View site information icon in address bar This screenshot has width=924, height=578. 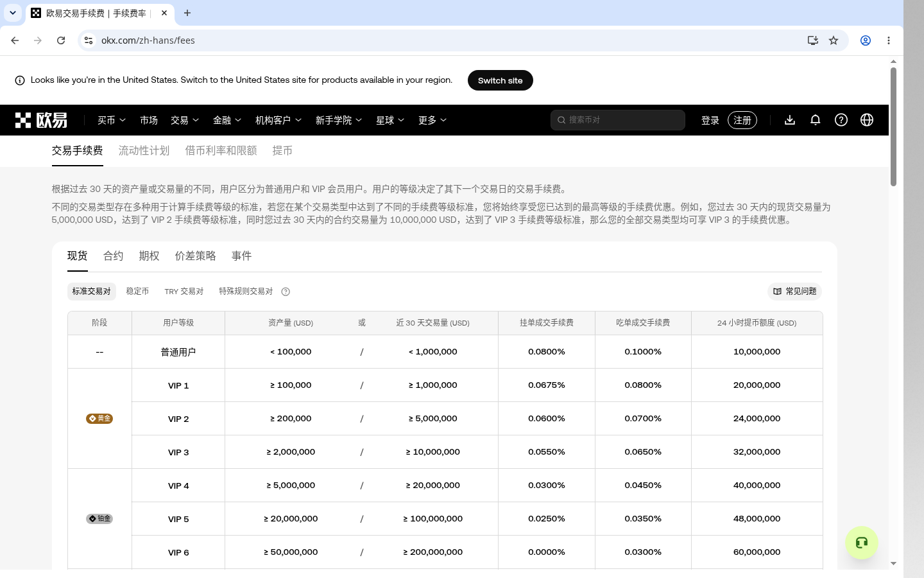(89, 40)
